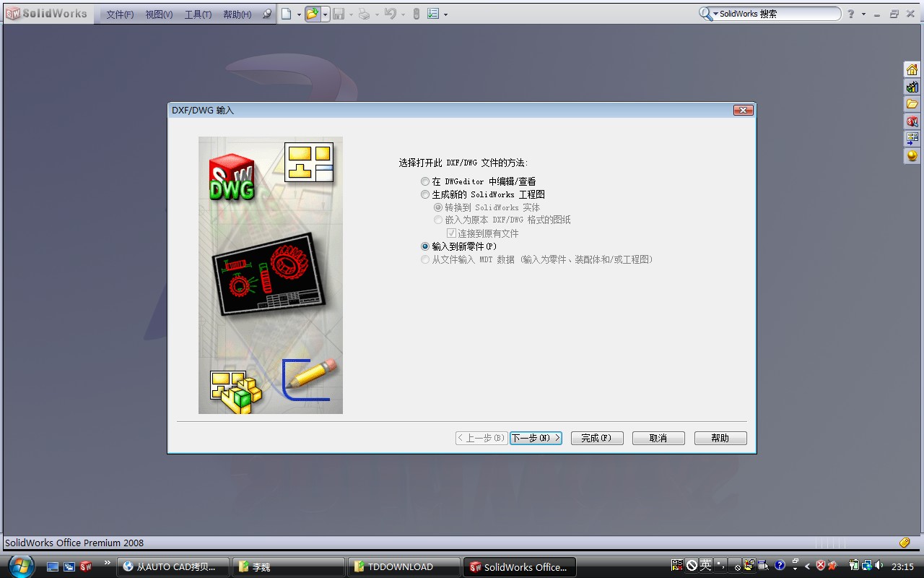Viewport: 924px width, 578px height.
Task: Open the Appearances gold sphere task pane tab
Action: click(x=912, y=155)
